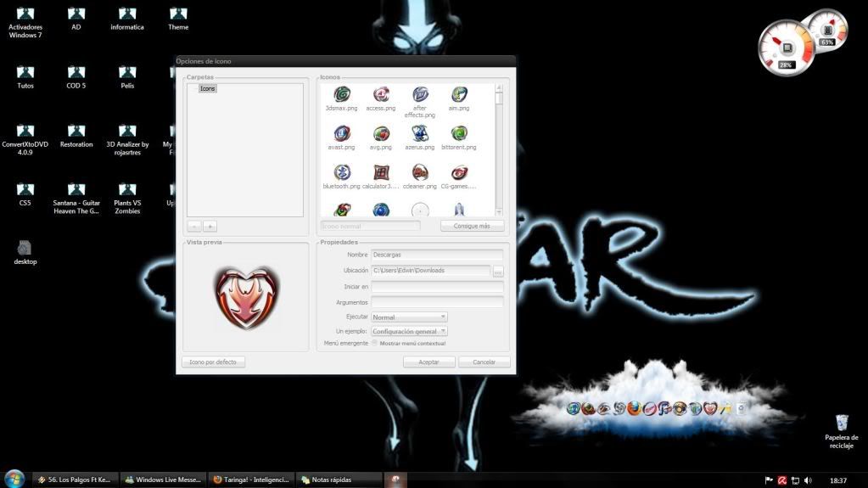Open the Ejecutar dropdown set to Normal
The width and height of the screenshot is (868, 488).
(x=409, y=317)
